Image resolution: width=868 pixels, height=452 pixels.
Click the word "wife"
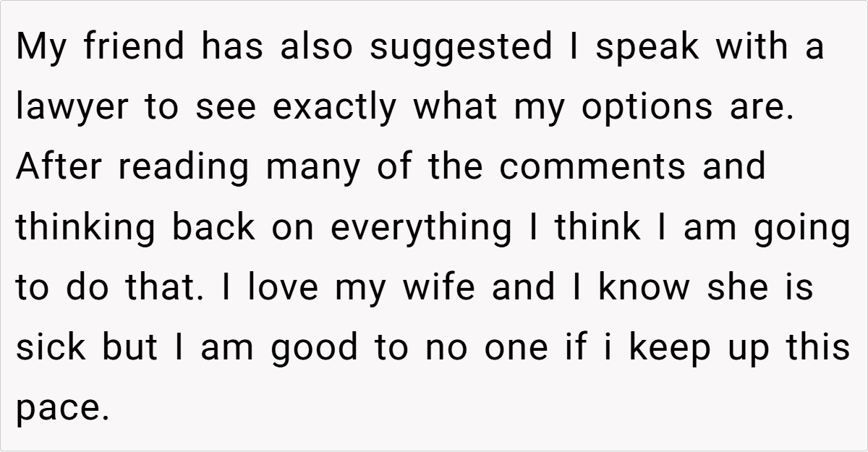[x=438, y=287]
